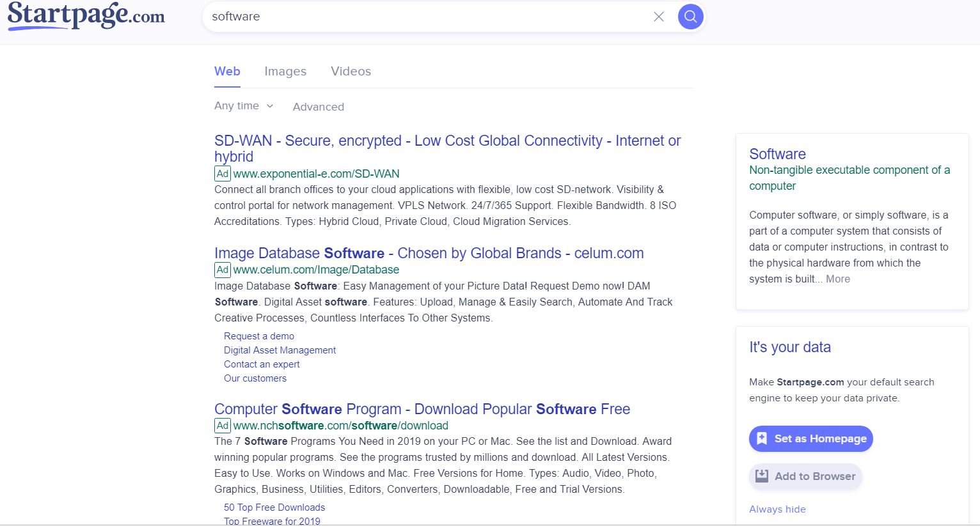Click the Ad badge beside exponential-e.com
Image resolution: width=980 pixels, height=526 pixels.
(x=222, y=174)
